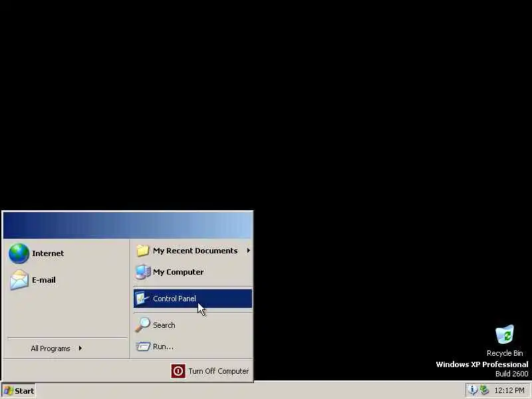Viewport: 532px width, 399px height.
Task: Click the Control Panel icon
Action: pos(142,299)
